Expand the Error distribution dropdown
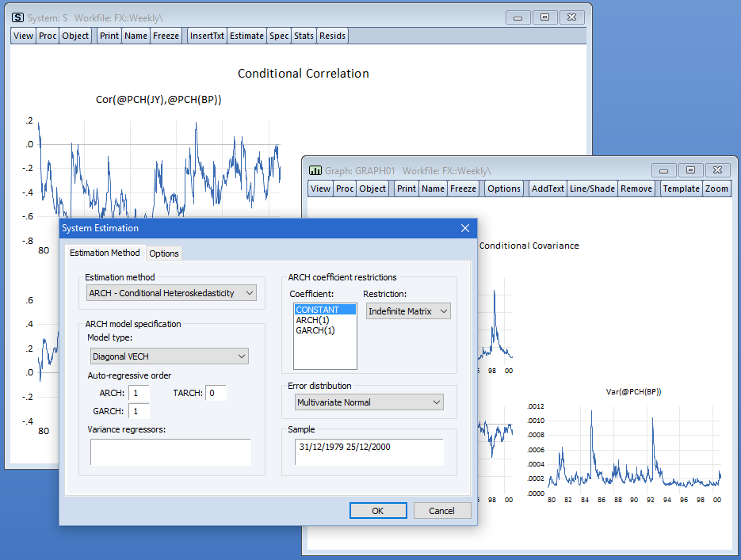741x560 pixels. pyautogui.click(x=369, y=402)
